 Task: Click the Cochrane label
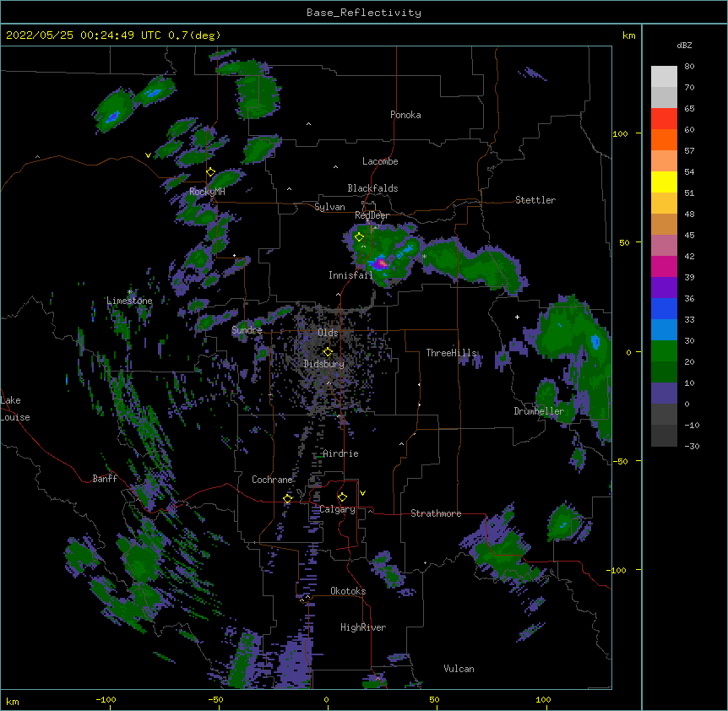point(272,480)
